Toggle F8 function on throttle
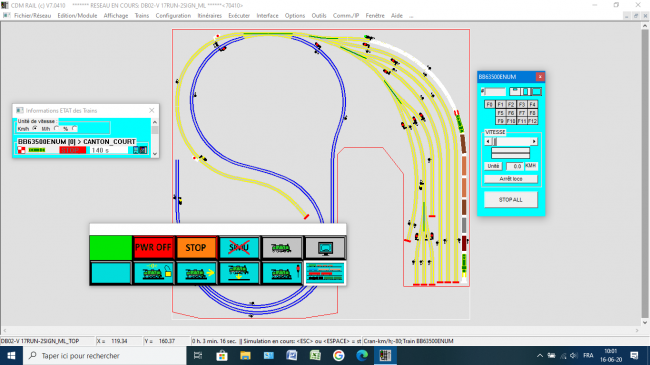 pyautogui.click(x=532, y=112)
